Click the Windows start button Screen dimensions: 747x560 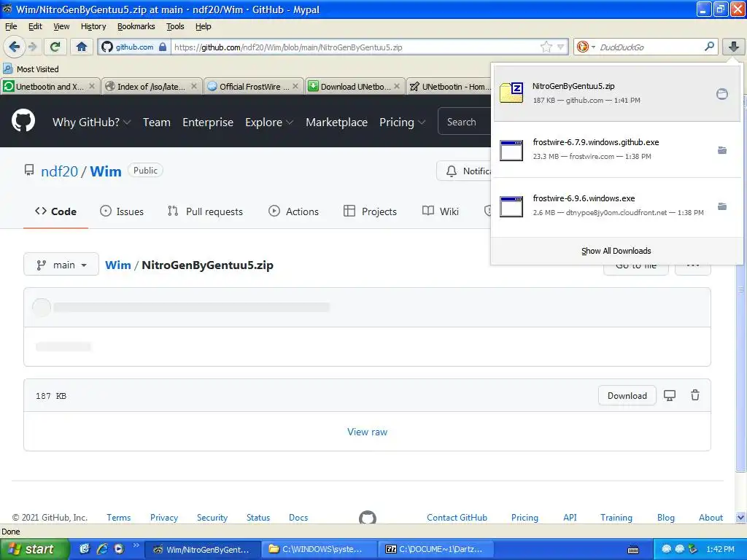(34, 549)
